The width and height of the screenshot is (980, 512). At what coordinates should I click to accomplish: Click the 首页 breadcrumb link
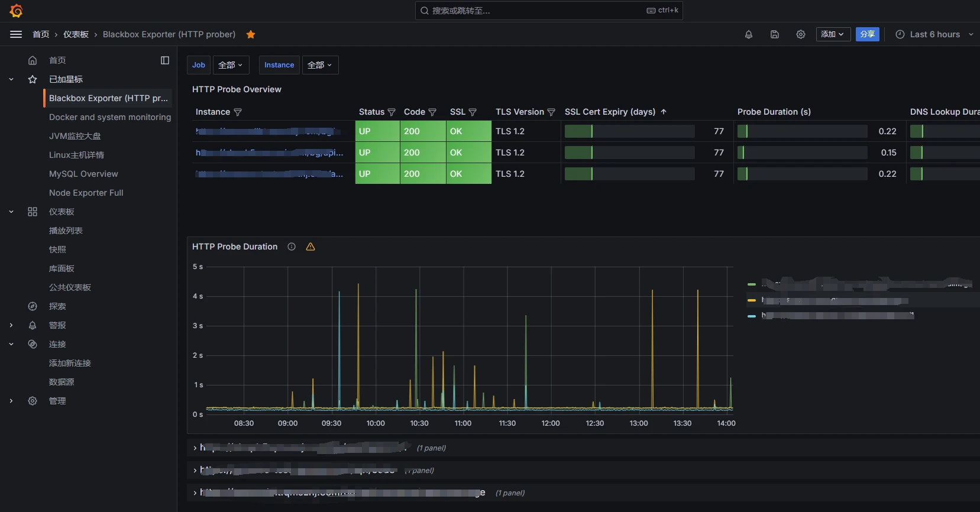point(41,34)
